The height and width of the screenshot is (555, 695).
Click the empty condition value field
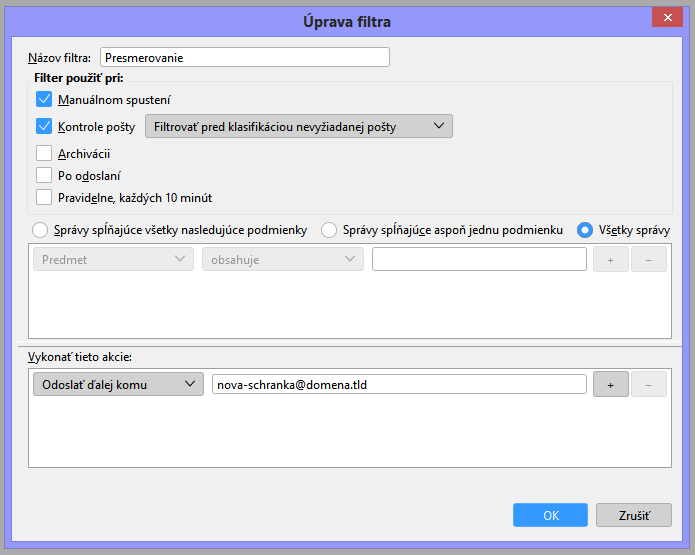478,259
